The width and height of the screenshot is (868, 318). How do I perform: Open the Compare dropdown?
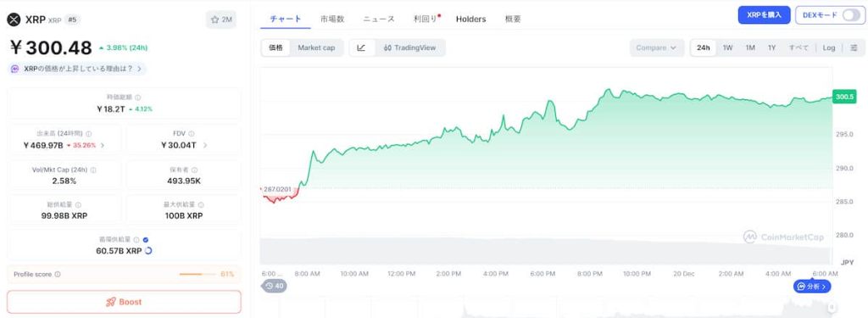[x=656, y=47]
